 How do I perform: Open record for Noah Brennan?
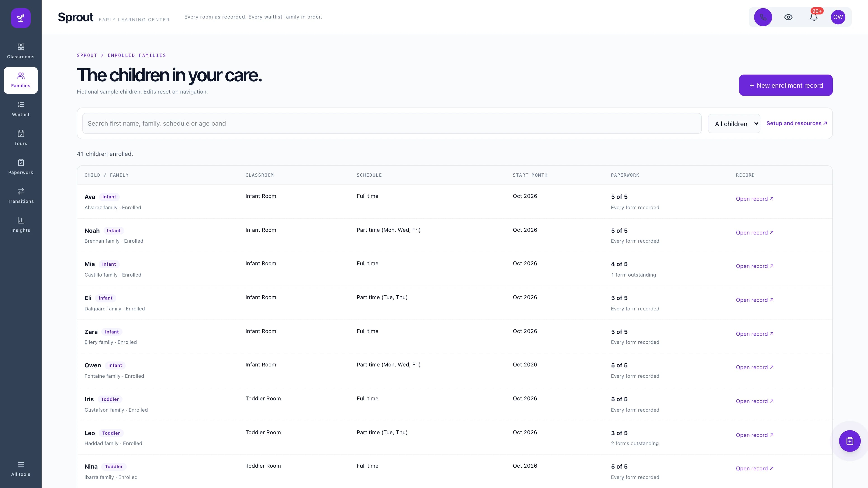pyautogui.click(x=755, y=233)
